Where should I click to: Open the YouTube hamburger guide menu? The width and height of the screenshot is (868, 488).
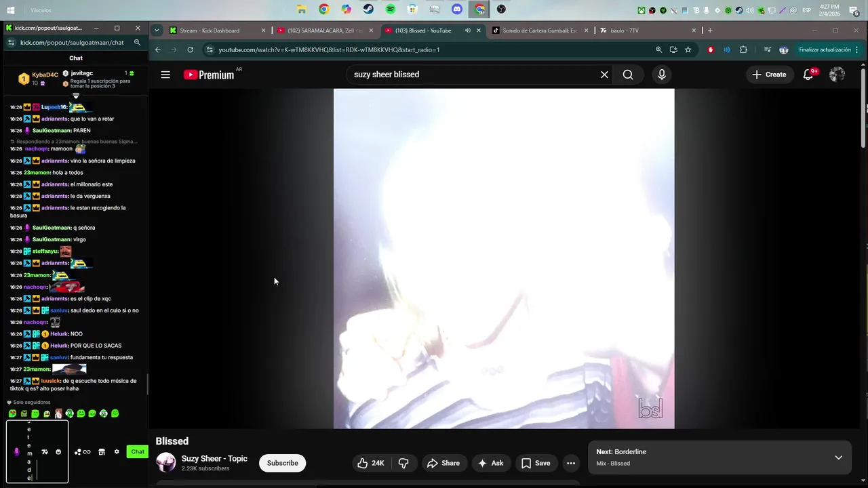coord(165,75)
